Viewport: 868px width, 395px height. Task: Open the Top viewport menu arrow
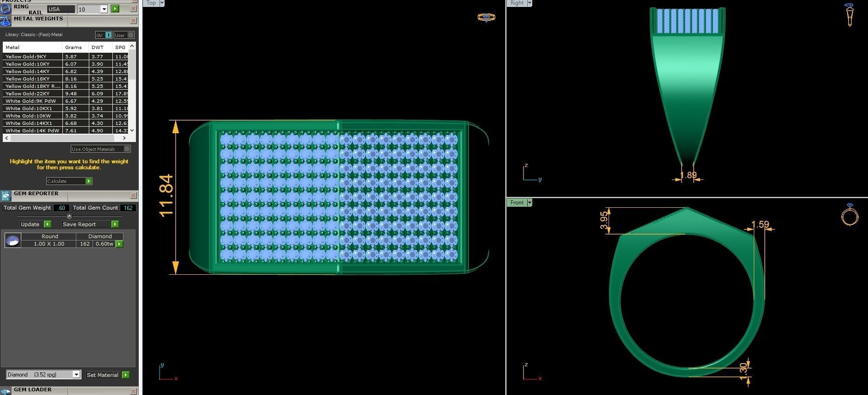coord(162,3)
